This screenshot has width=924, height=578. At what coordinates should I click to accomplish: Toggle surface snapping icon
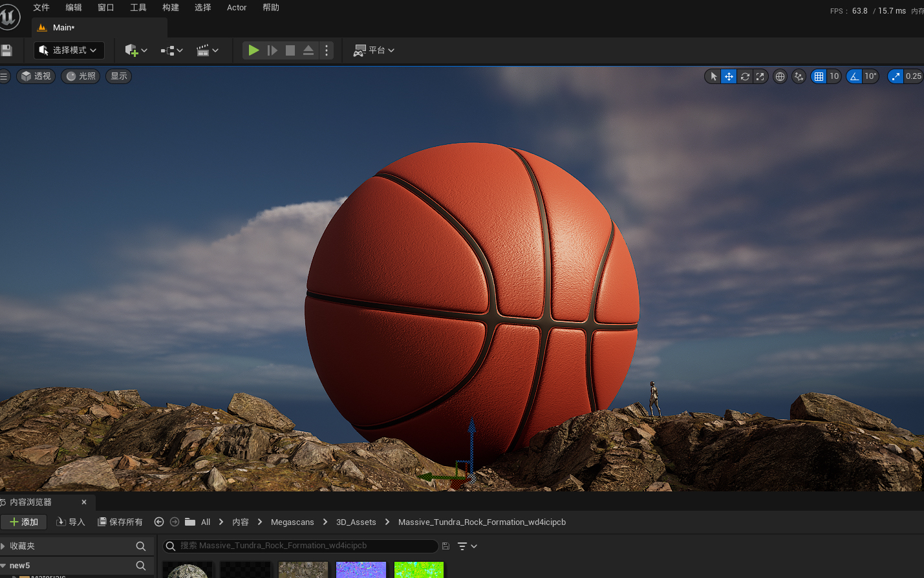tap(799, 76)
